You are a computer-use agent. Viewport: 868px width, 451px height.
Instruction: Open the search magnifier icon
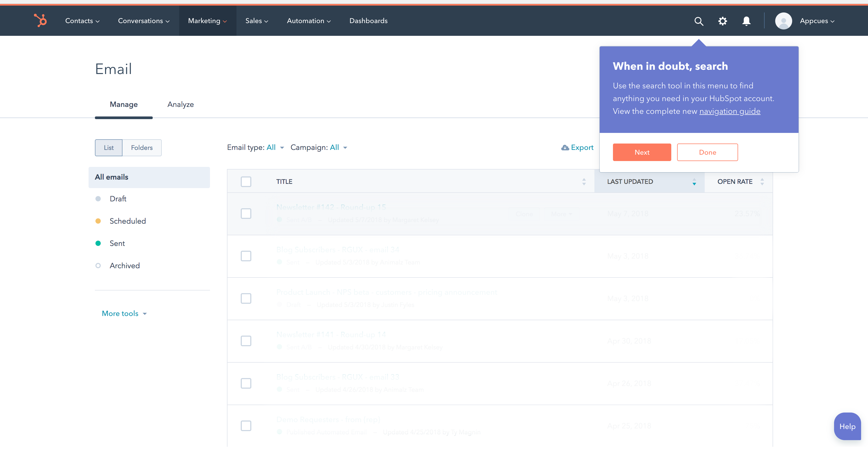click(699, 21)
